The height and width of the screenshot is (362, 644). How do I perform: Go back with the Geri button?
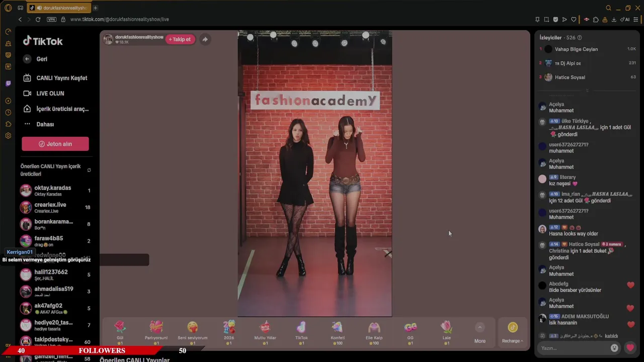tap(35, 59)
